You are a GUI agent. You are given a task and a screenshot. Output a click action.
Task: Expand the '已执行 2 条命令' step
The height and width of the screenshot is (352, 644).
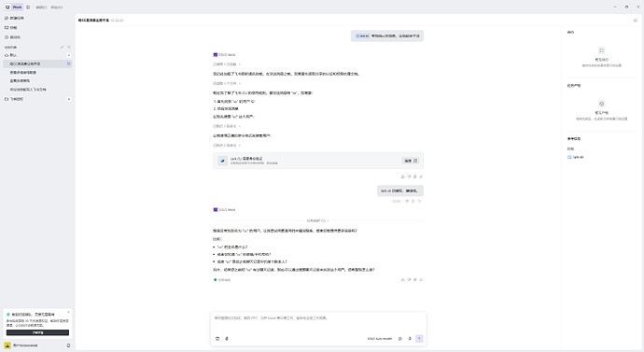pyautogui.click(x=226, y=146)
